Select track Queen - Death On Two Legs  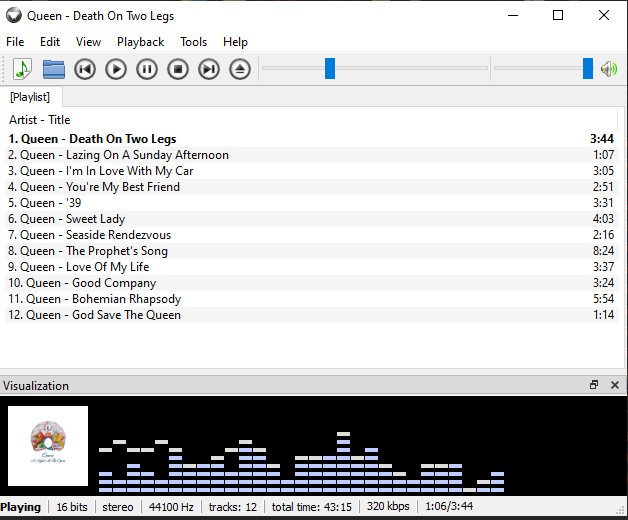311,139
